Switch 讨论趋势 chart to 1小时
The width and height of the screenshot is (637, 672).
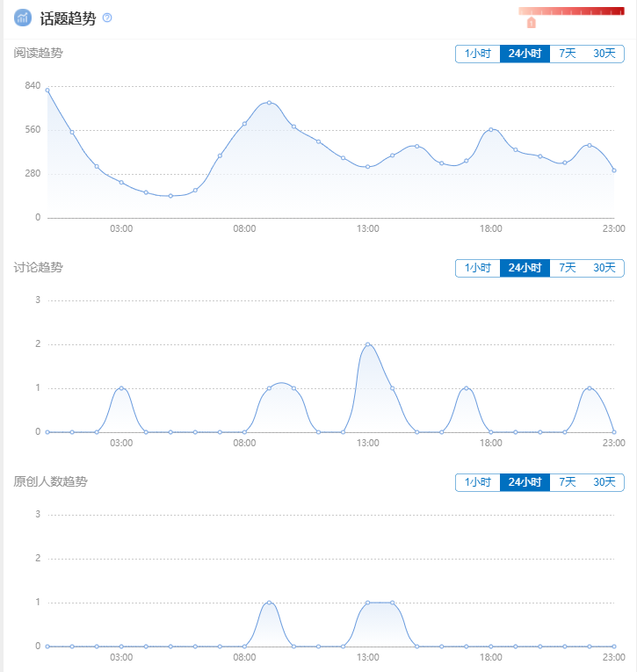pos(477,268)
